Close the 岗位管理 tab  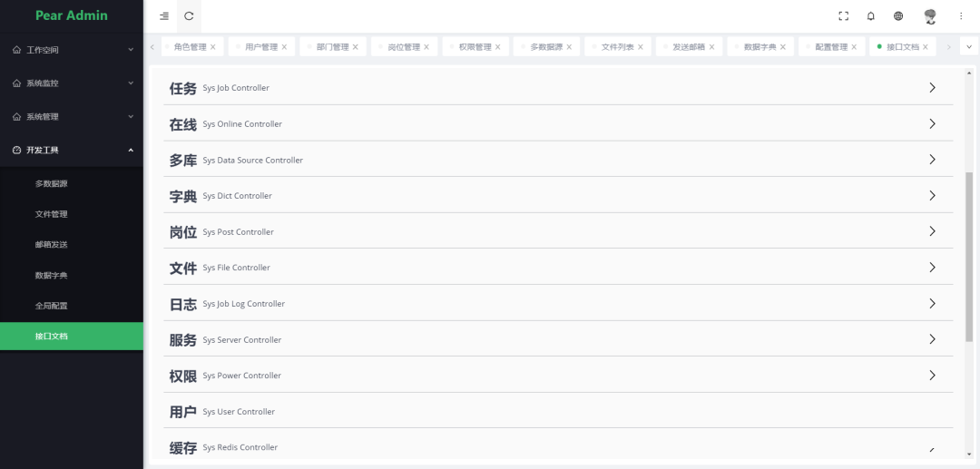point(426,47)
